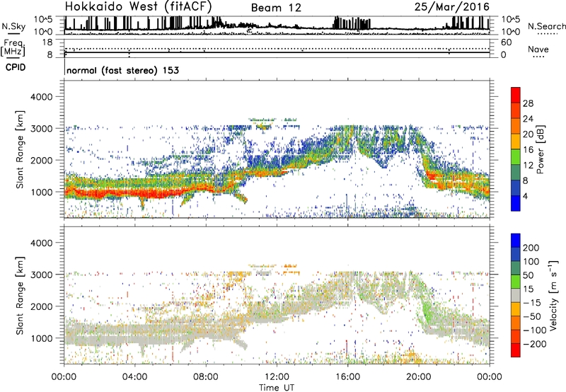Click the '04:00' time axis tick label

tap(135, 376)
